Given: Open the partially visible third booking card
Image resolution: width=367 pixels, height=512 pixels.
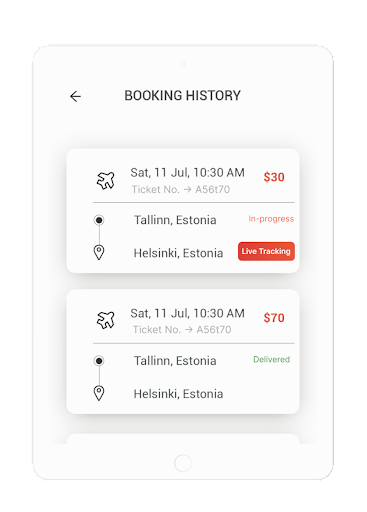Looking at the screenshot, I should [x=183, y=439].
